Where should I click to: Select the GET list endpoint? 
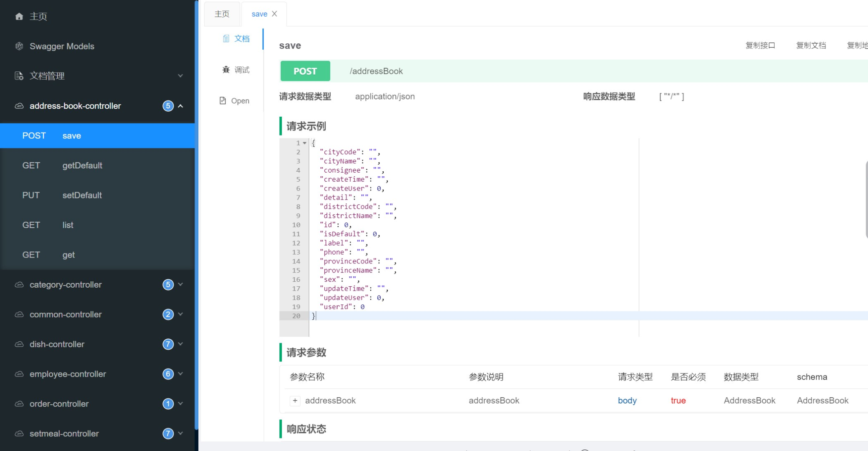tap(97, 225)
